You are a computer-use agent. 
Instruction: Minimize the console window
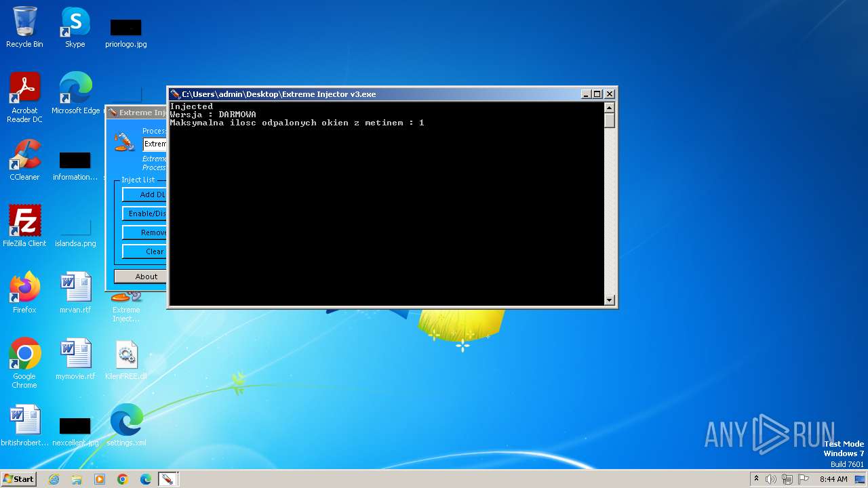[587, 94]
